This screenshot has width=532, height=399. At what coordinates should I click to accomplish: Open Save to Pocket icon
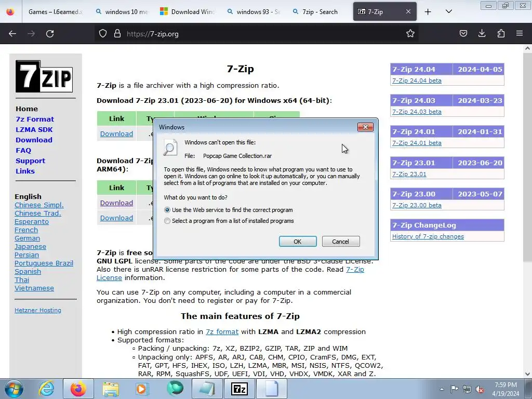pyautogui.click(x=463, y=33)
